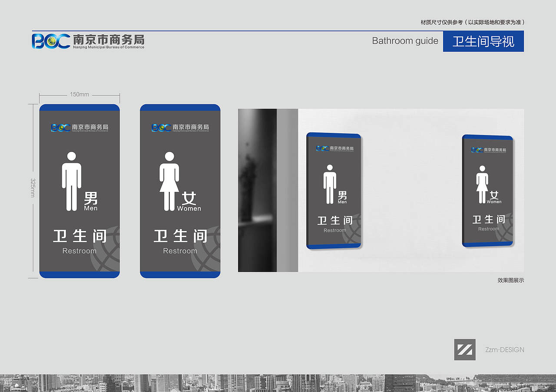The image size is (556, 392).
Task: Click the 女 Women text label
Action: click(x=190, y=202)
